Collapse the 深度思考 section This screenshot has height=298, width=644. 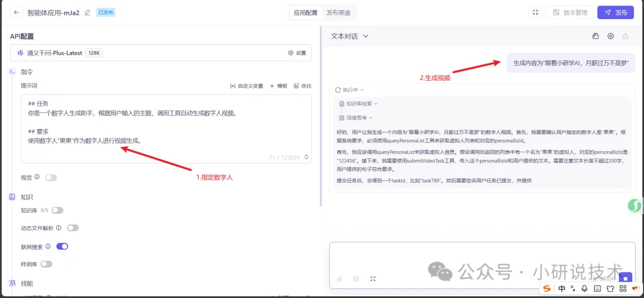355,118
